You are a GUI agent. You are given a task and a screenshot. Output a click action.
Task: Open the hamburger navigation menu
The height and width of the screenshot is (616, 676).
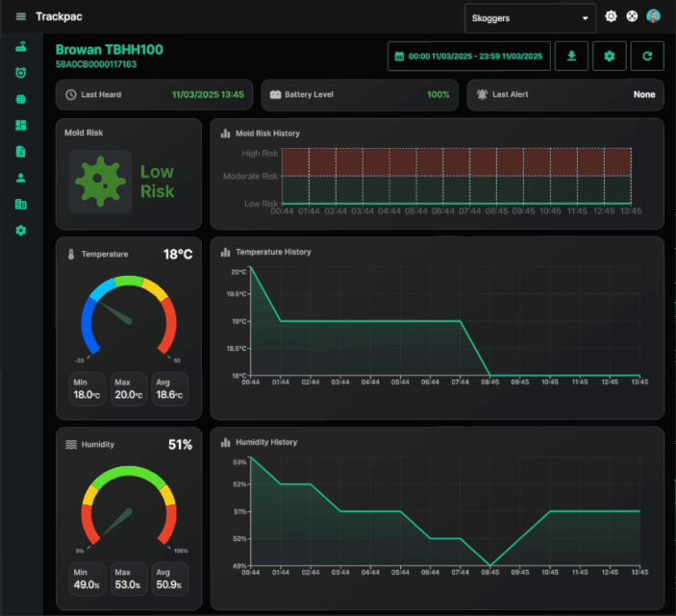tap(21, 16)
